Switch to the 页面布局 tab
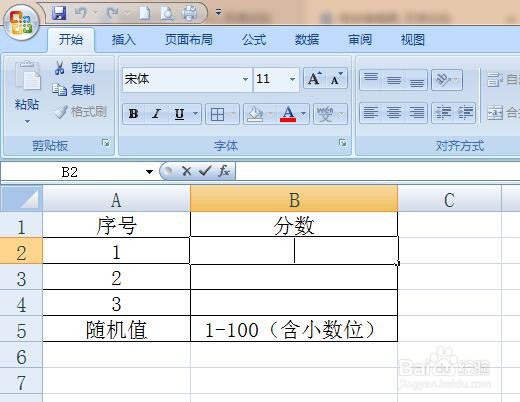 click(x=189, y=40)
